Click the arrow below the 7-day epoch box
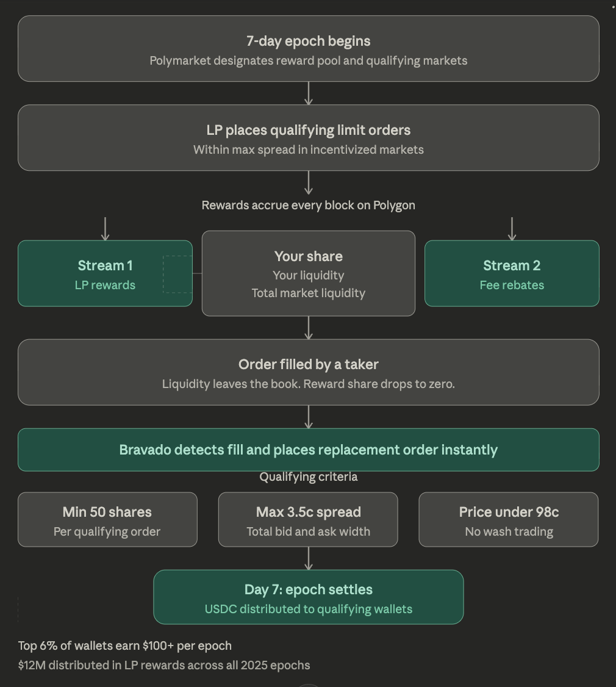 pos(309,93)
